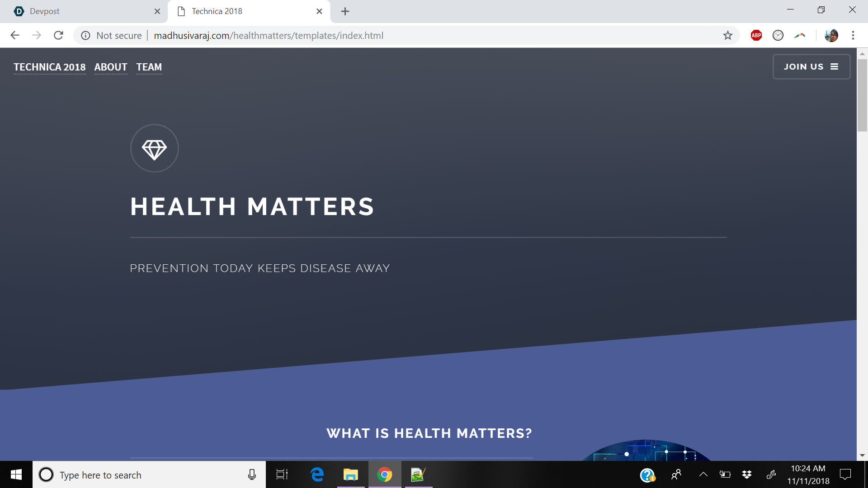Switch to the Devpost tab
This screenshot has width=868, height=488.
coord(81,11)
